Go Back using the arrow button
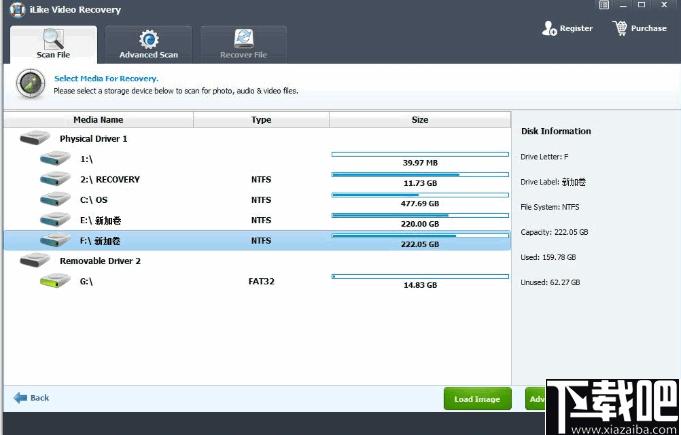 (x=31, y=398)
